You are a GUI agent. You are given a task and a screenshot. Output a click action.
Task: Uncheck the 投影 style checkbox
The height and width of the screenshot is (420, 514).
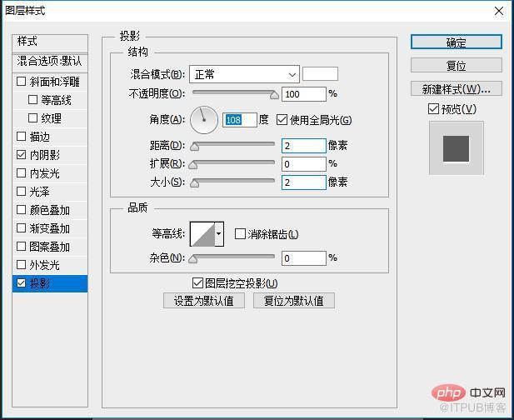coord(22,283)
